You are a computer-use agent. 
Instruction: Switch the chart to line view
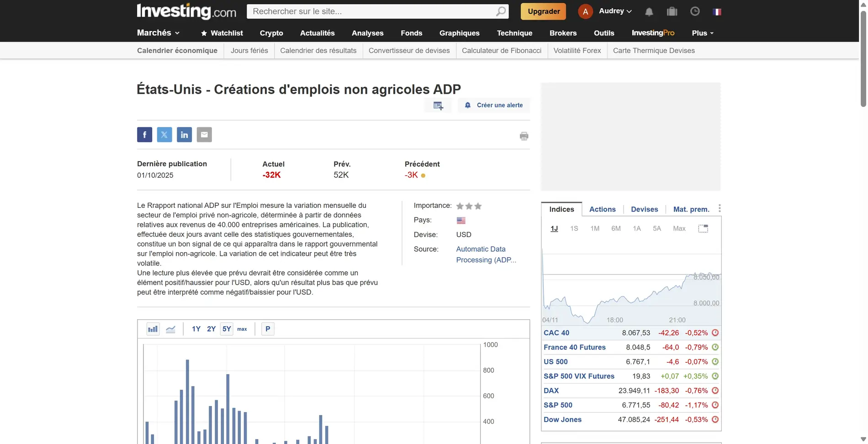pos(170,328)
